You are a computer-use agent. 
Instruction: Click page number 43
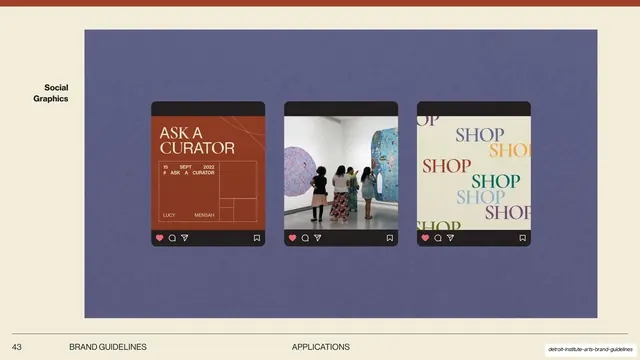[x=17, y=347]
